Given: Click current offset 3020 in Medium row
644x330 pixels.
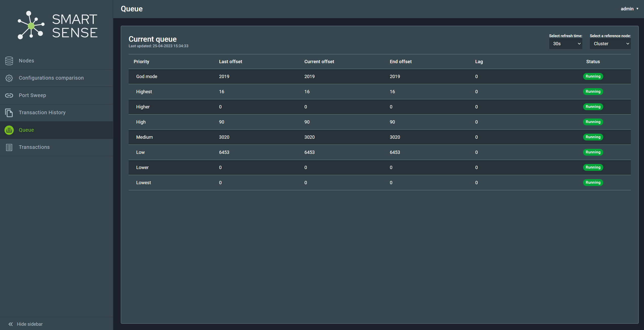Looking at the screenshot, I should (309, 137).
